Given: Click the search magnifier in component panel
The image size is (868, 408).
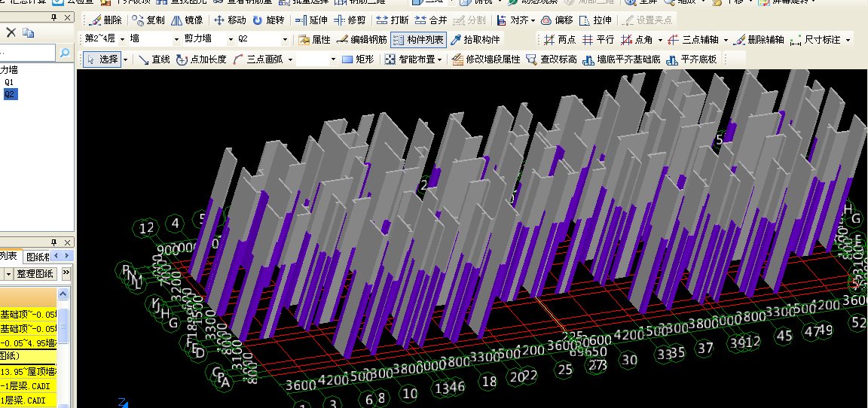Looking at the screenshot, I should [x=65, y=53].
